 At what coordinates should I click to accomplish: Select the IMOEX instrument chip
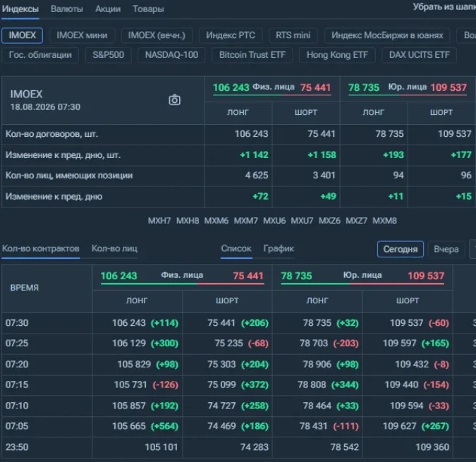click(x=22, y=35)
